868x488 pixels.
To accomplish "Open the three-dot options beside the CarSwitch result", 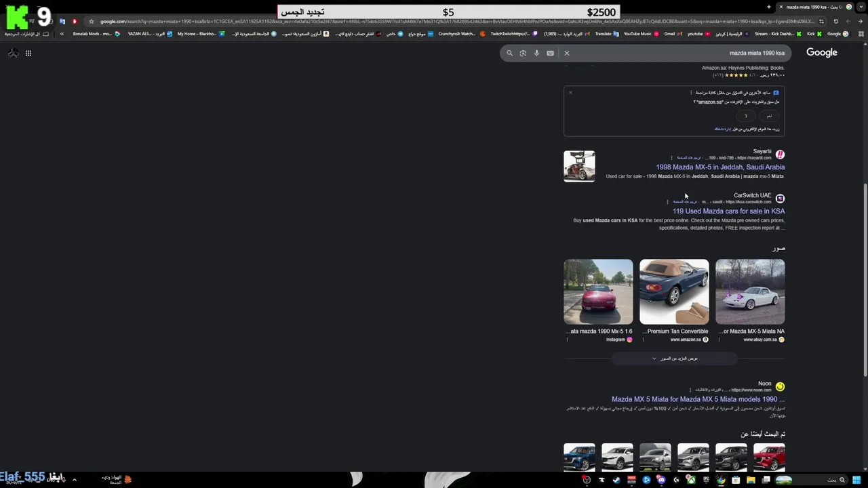I will 667,202.
